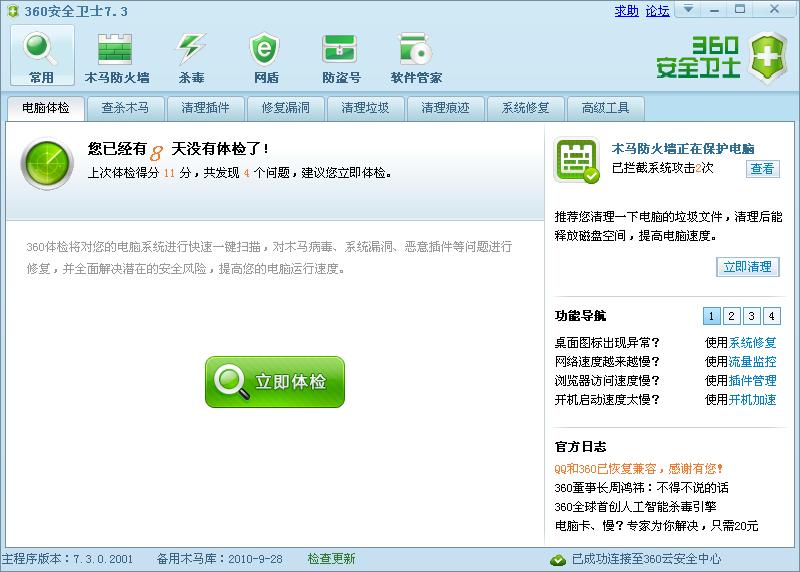Click the title bar 360 app icon
This screenshot has height=572, width=800.
(x=13, y=11)
